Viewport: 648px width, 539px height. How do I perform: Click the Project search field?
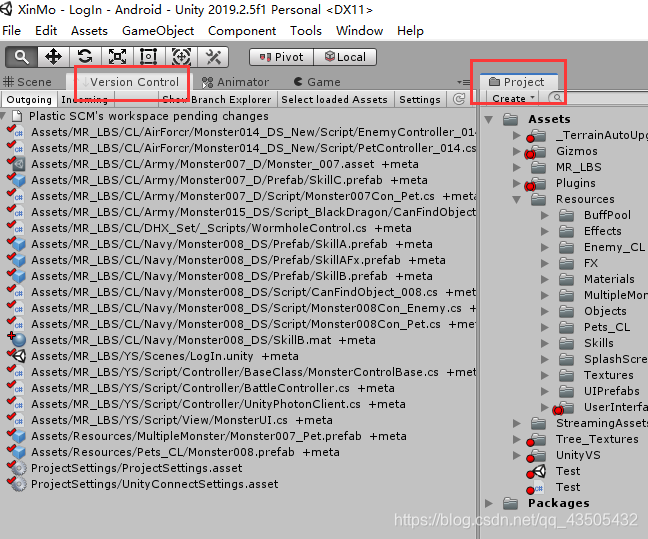pos(598,98)
